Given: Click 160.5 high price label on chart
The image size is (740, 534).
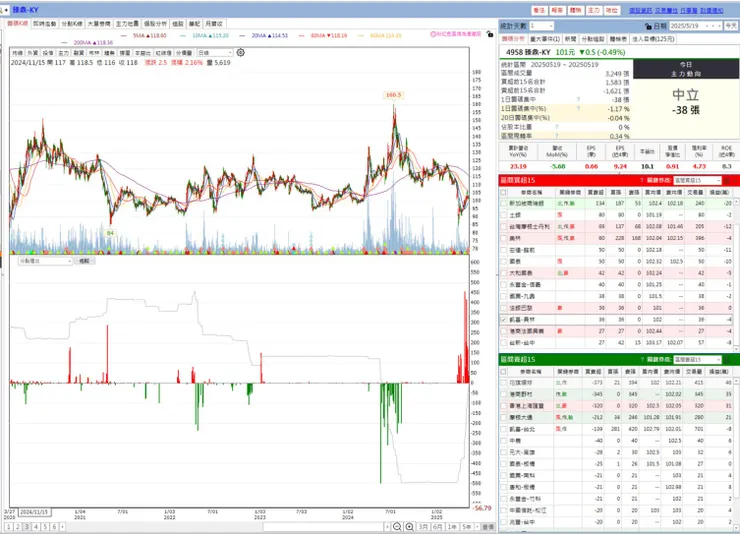Looking at the screenshot, I should 393,95.
